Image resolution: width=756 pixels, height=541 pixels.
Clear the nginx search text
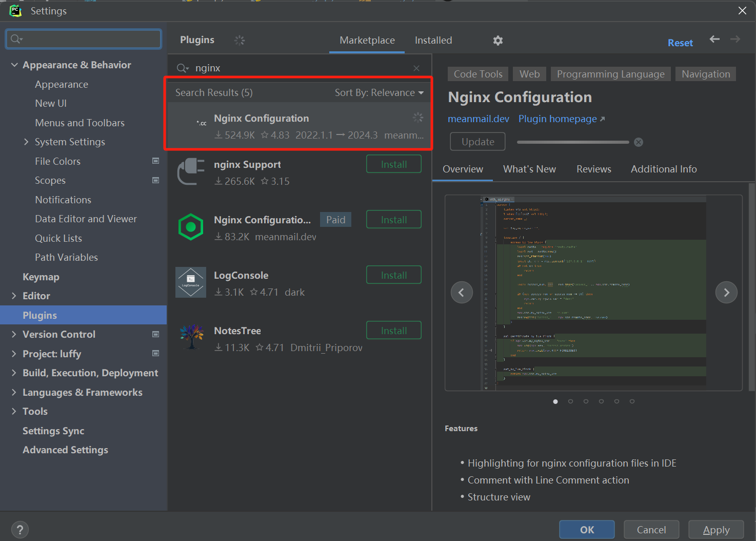(416, 68)
